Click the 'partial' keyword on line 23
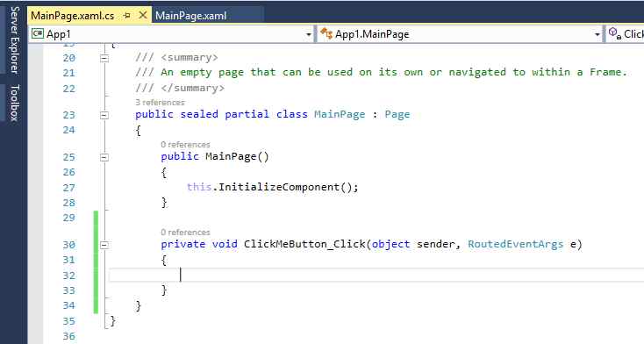Image resolution: width=644 pixels, height=344 pixels. click(x=247, y=114)
